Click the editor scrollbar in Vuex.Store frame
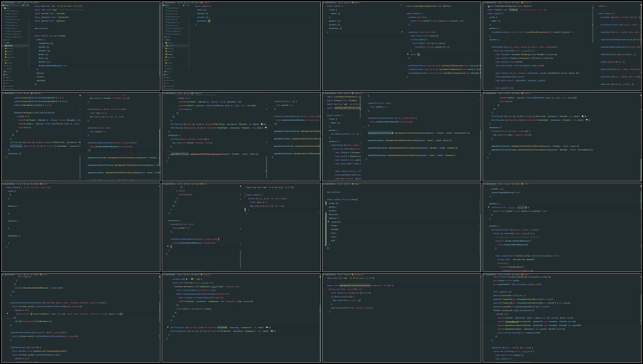This screenshot has height=364, width=643. click(x=159, y=41)
